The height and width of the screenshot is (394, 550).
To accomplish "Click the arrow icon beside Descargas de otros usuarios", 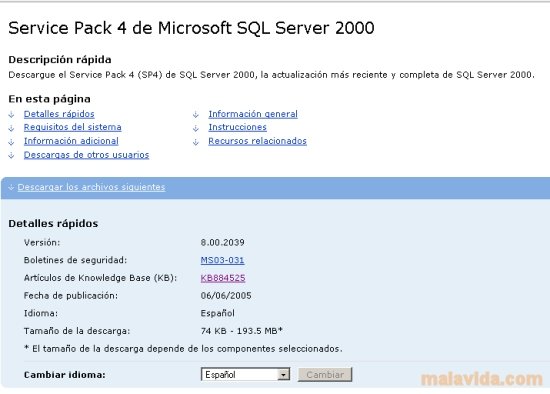I will coord(12,155).
